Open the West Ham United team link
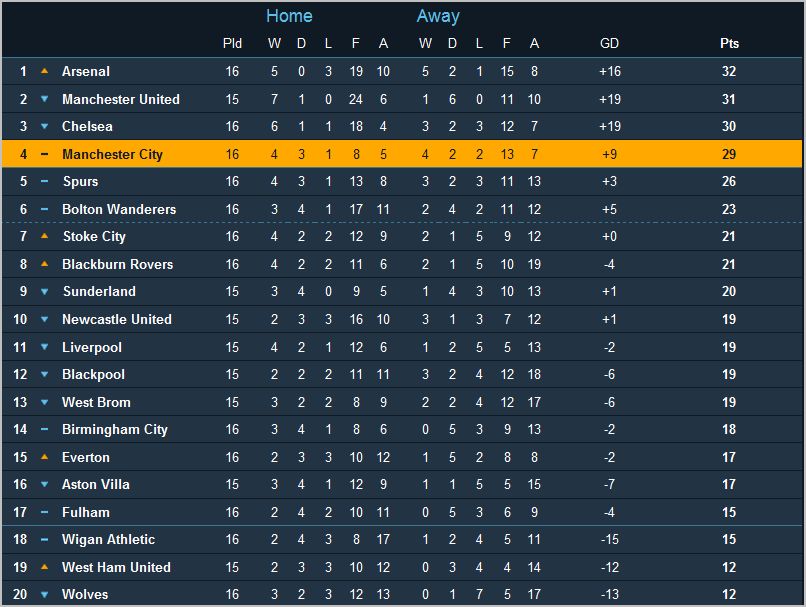Screen dimensions: 806x607 tap(116, 567)
